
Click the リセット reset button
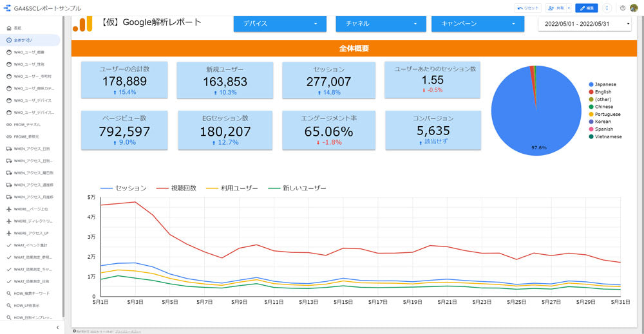529,8
